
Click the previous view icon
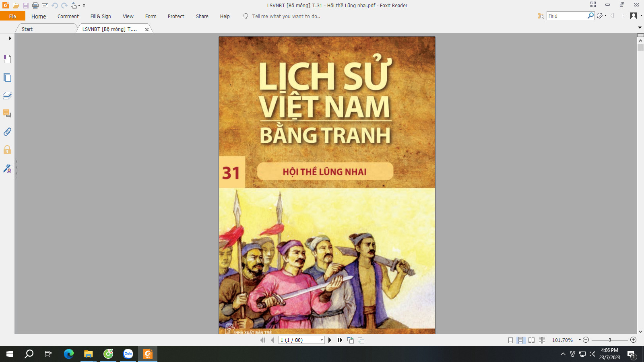(351, 340)
